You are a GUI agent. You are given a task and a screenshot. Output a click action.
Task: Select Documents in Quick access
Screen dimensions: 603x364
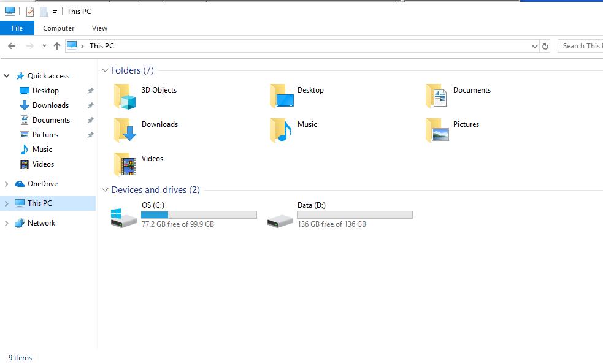point(51,120)
